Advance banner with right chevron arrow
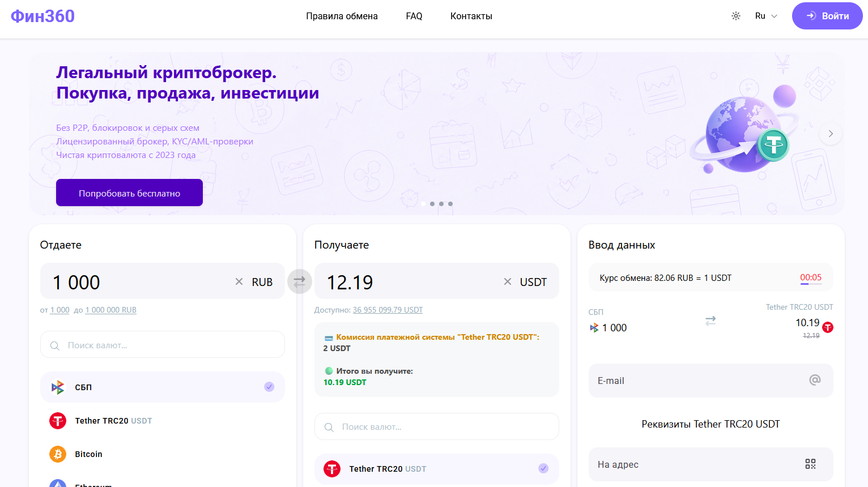Viewport: 868px width, 487px height. [x=831, y=134]
